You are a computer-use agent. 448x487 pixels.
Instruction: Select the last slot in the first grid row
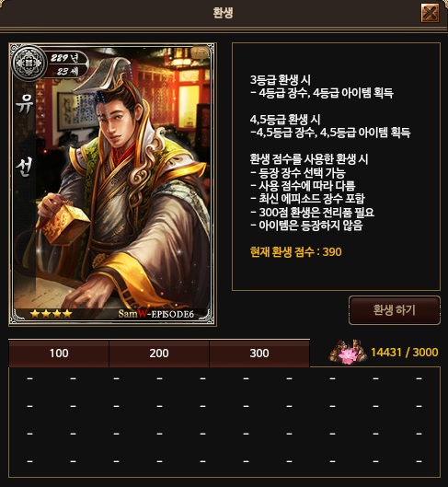pyautogui.click(x=419, y=378)
